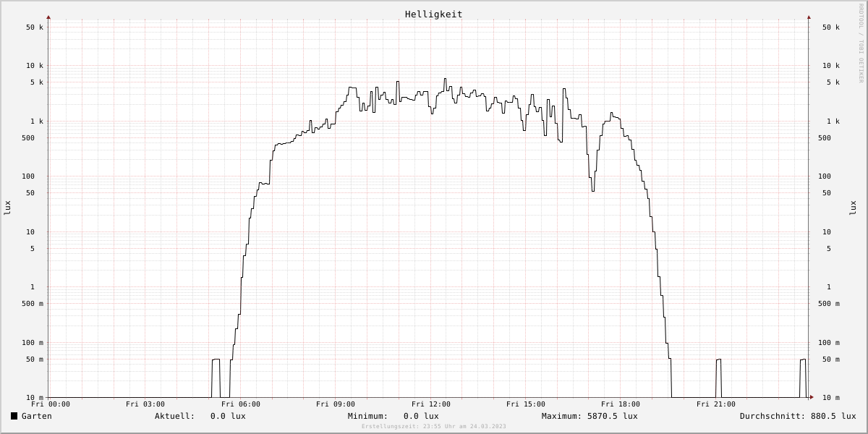This screenshot has height=434, width=868.
Task: Click the Aktuell 0.0 lux value
Action: tap(228, 416)
